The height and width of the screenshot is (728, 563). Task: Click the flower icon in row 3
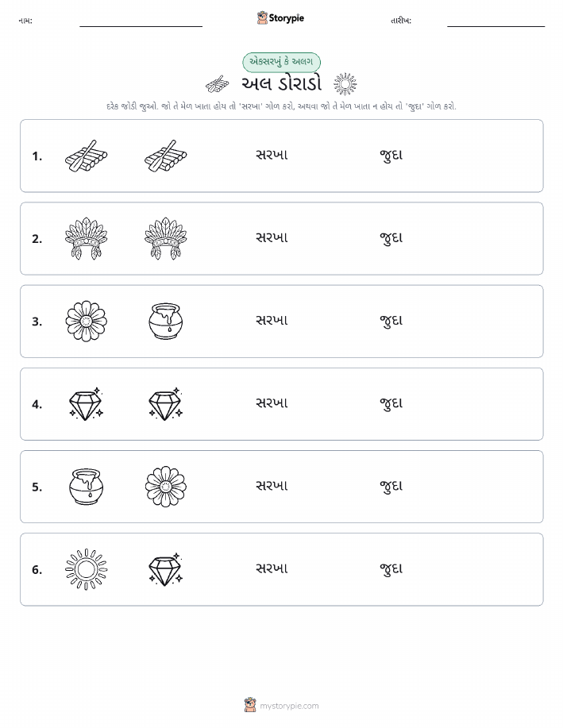[86, 322]
